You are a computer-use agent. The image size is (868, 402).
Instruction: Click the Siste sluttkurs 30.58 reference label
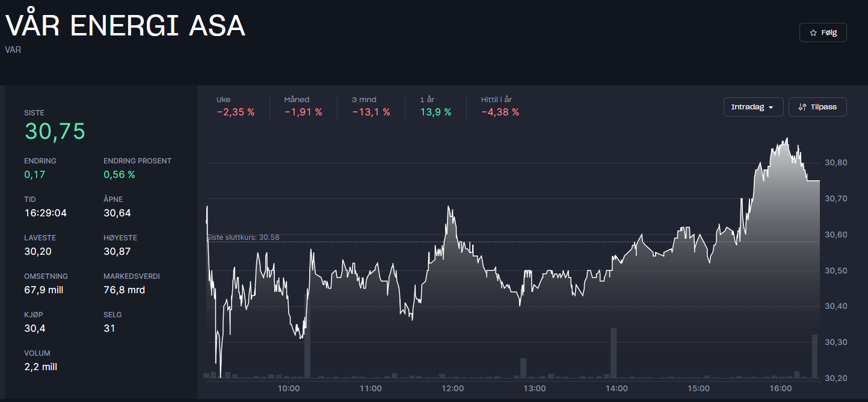pos(243,237)
